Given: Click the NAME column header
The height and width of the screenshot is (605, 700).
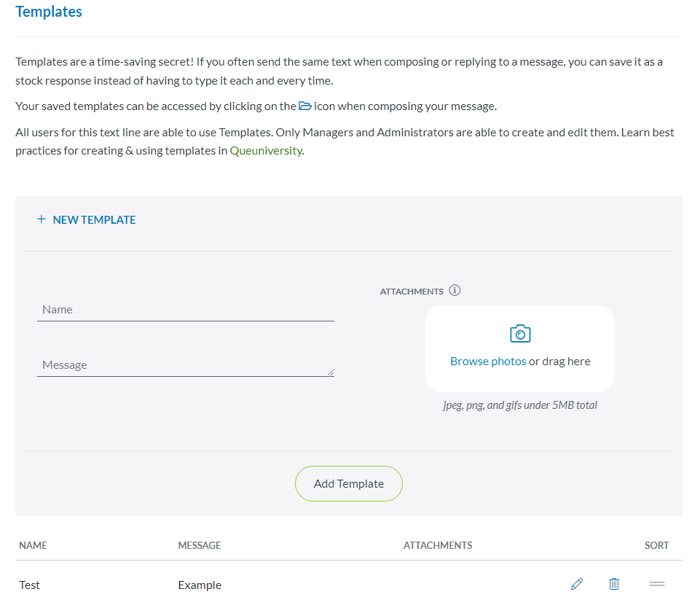Looking at the screenshot, I should (x=33, y=545).
